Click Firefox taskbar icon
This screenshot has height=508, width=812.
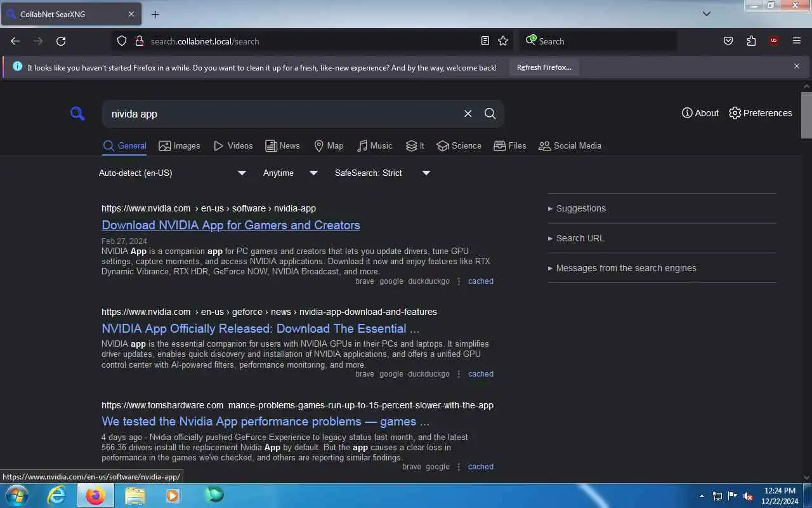pos(96,495)
